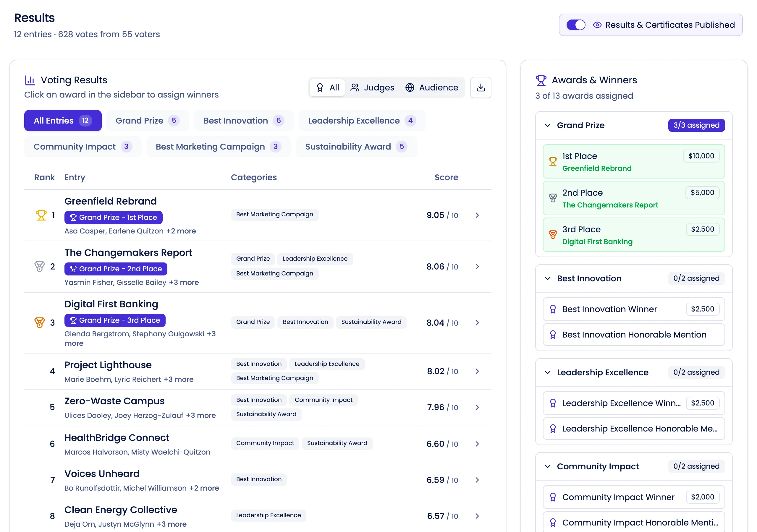Open details for The Changemakers Report row
The width and height of the screenshot is (757, 532).
pos(477,267)
